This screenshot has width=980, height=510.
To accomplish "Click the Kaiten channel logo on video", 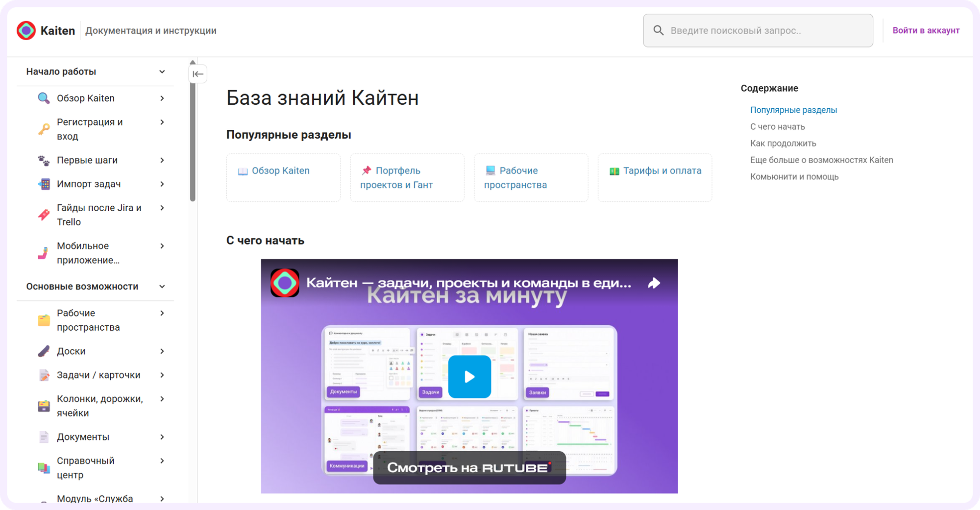I will (x=285, y=283).
